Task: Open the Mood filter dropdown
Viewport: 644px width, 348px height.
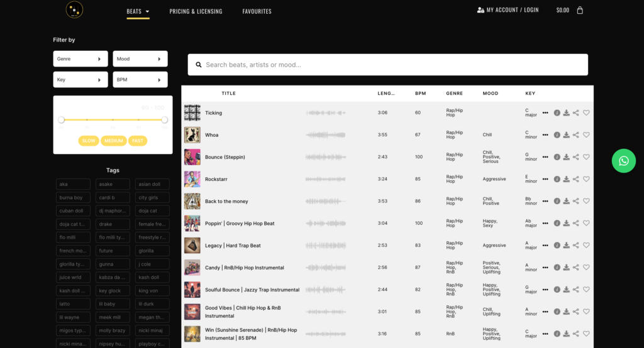Action: (140, 59)
